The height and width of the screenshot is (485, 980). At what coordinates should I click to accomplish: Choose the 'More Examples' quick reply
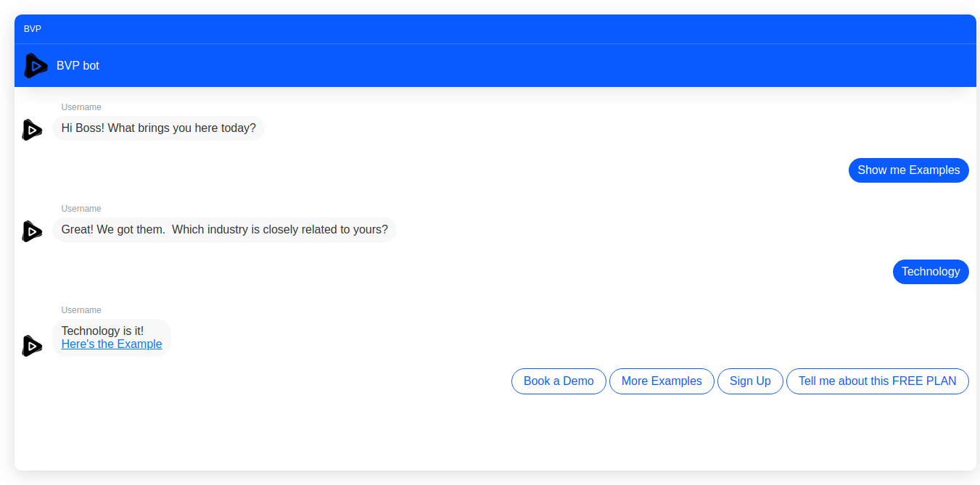662,381
